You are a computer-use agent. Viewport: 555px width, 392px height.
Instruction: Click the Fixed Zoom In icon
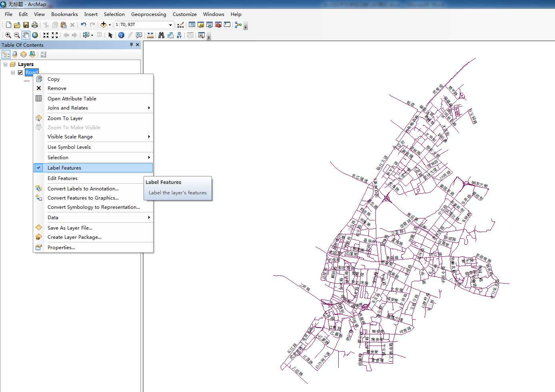[x=46, y=35]
